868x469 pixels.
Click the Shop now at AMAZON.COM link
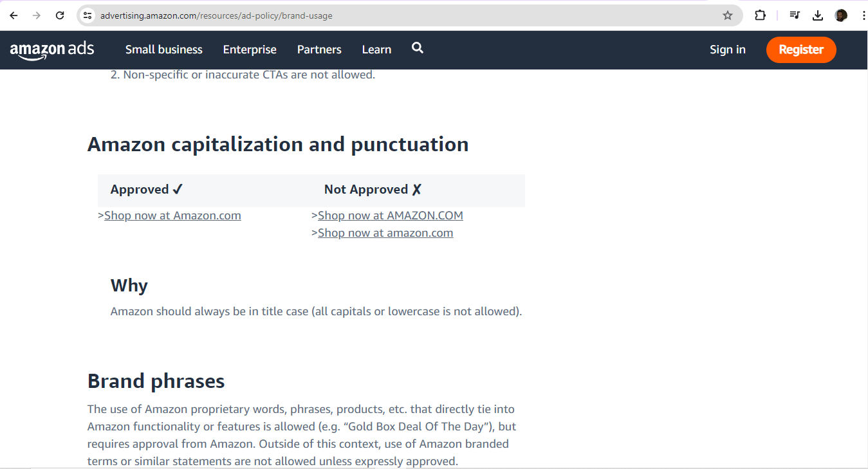391,215
